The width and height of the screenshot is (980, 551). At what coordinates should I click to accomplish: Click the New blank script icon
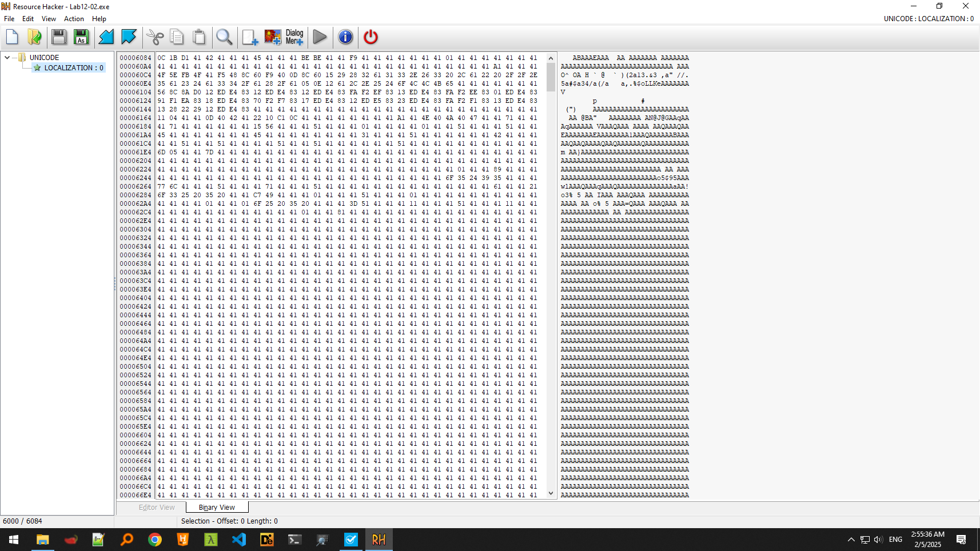12,37
